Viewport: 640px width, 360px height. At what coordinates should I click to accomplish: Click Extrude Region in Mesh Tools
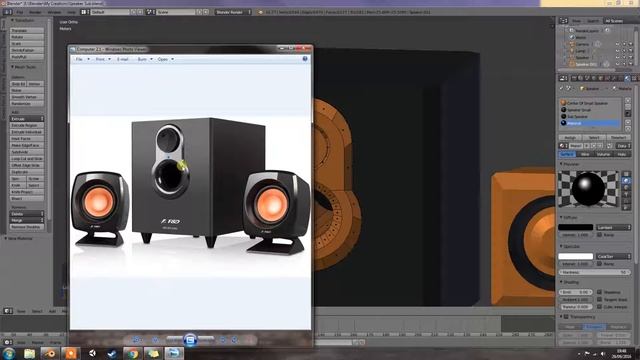tap(27, 125)
